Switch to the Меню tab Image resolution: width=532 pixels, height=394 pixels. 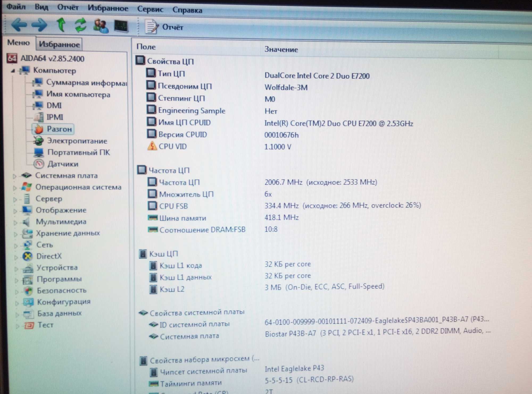pos(18,42)
